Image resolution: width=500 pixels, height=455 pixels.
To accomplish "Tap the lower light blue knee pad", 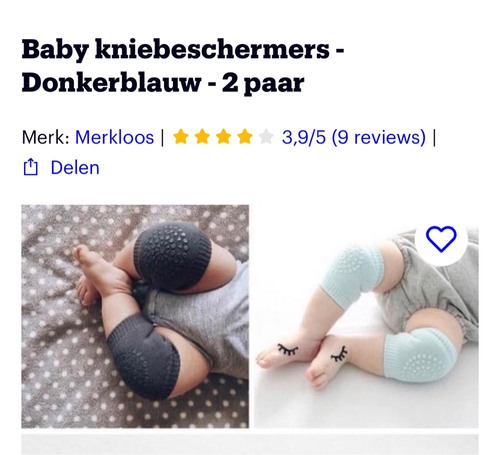I will pos(419,355).
